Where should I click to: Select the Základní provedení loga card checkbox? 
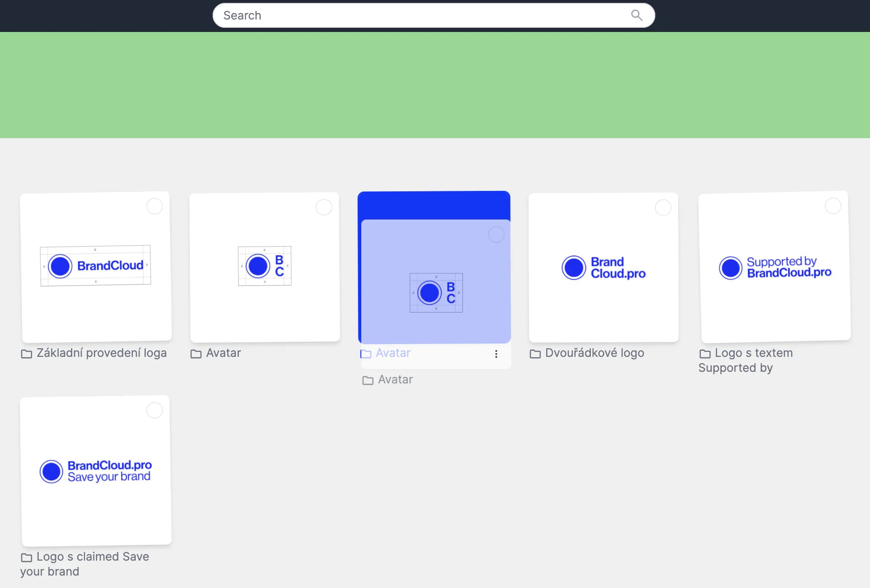[x=154, y=206]
